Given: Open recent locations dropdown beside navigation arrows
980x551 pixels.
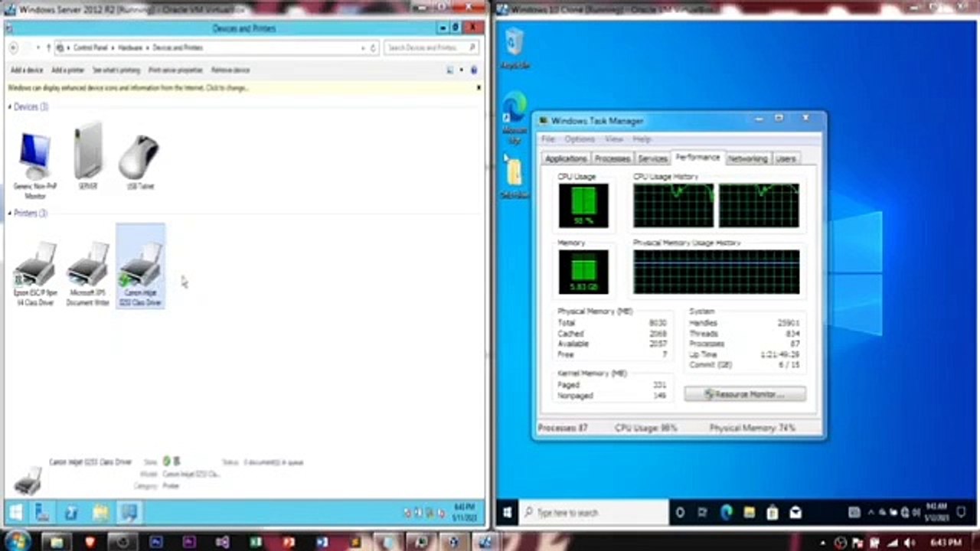Looking at the screenshot, I should pos(38,47).
